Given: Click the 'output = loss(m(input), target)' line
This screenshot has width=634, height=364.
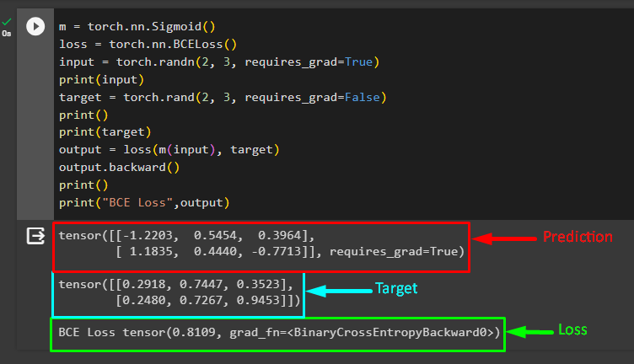Looking at the screenshot, I should point(169,150).
